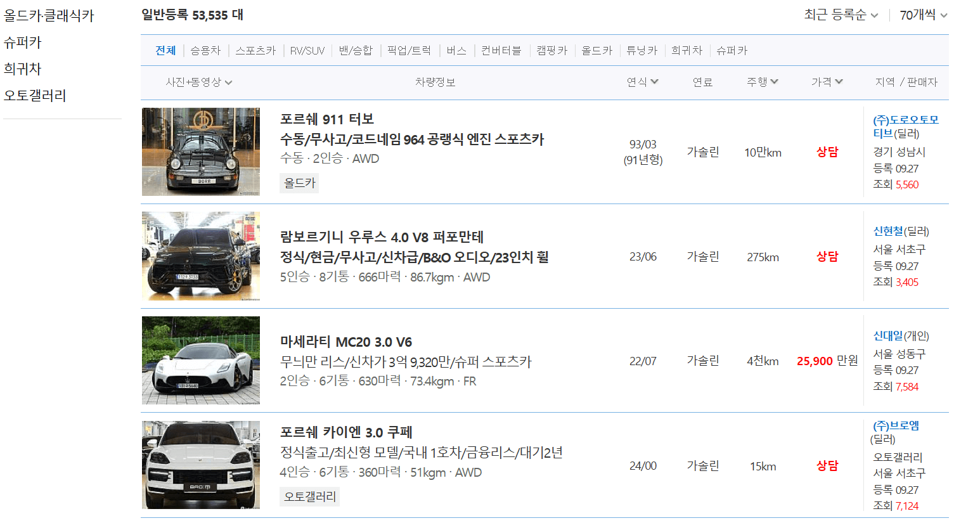Open the 캠핑카 category tab
Viewport: 980px width, 523px height.
coord(551,50)
